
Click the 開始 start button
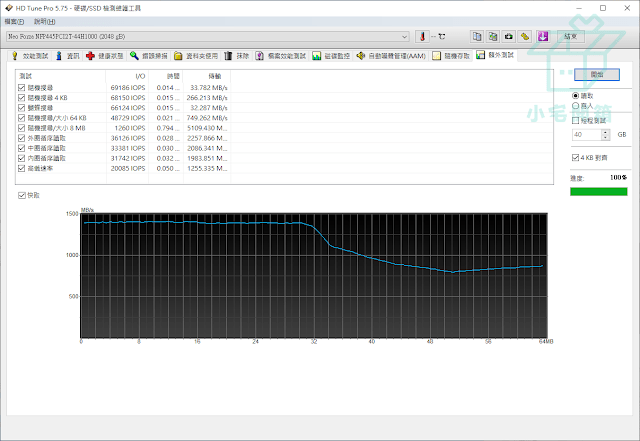[x=597, y=75]
